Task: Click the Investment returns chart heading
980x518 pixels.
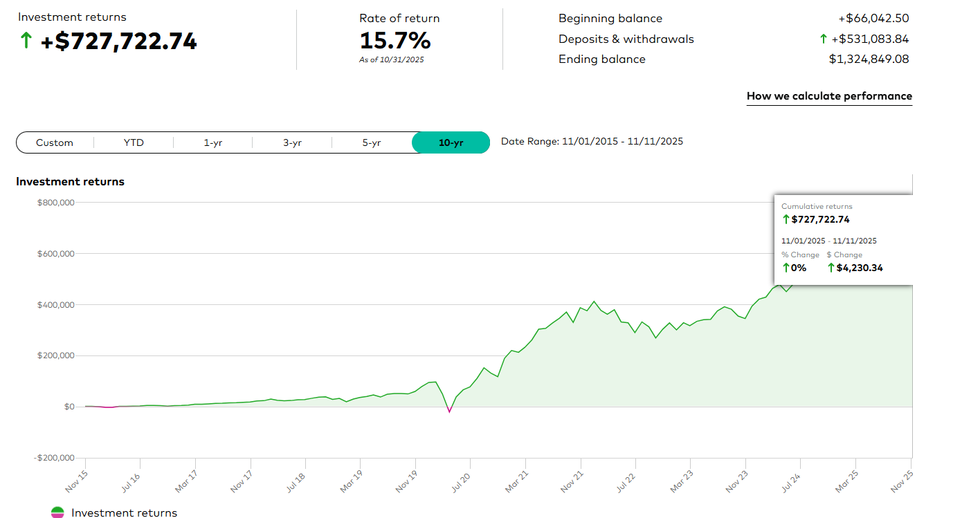Action: pyautogui.click(x=71, y=182)
